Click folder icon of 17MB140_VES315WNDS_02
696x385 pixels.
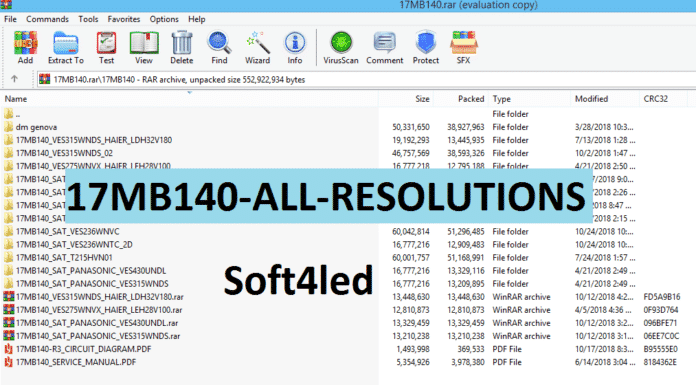click(8, 153)
